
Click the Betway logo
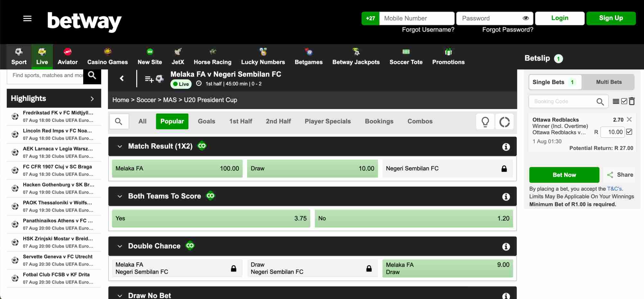pyautogui.click(x=84, y=22)
